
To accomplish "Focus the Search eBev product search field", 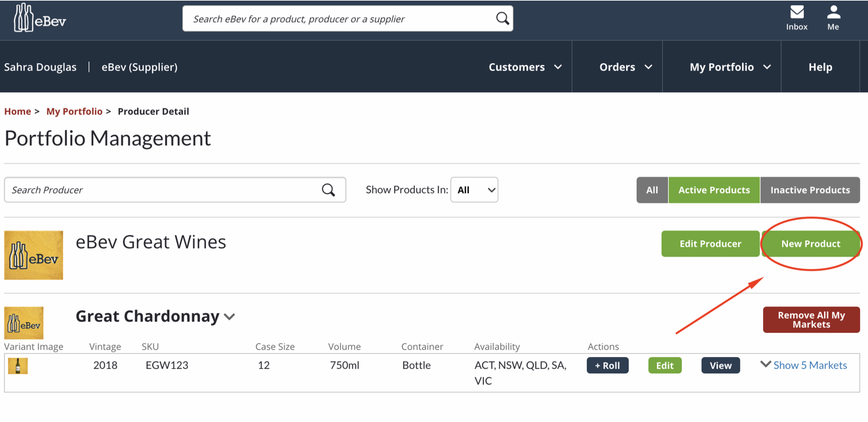I will click(347, 18).
